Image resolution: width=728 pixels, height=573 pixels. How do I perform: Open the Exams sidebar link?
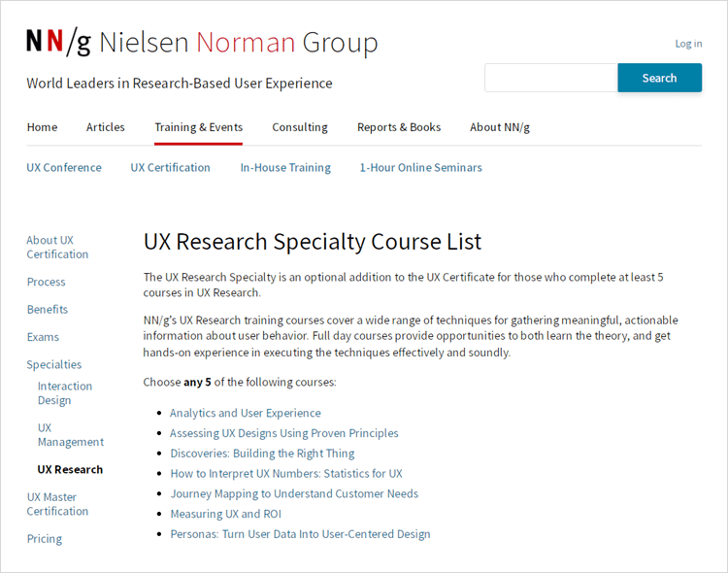(x=43, y=337)
